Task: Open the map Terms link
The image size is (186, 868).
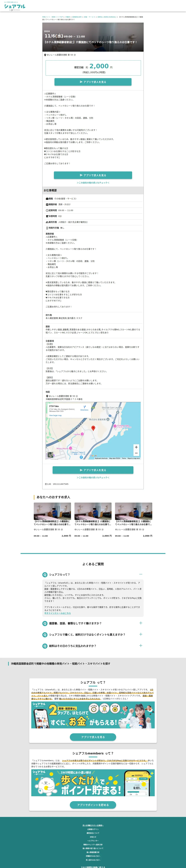Action: coord(124,458)
